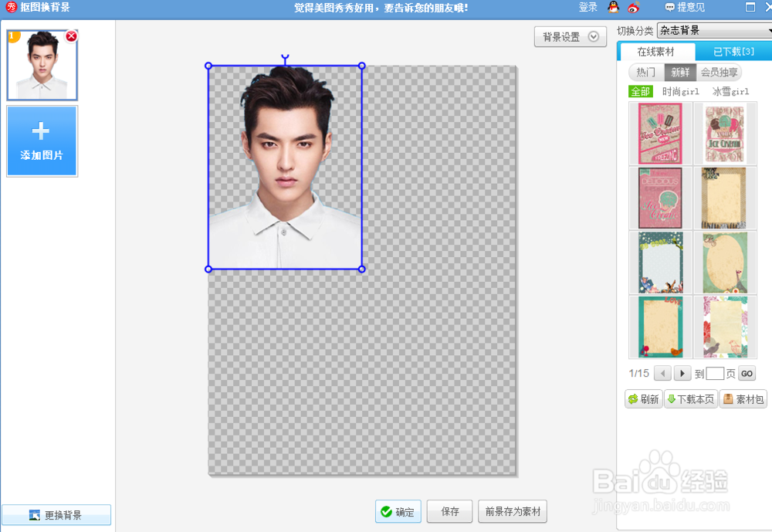Go to previous material page arrow
The image size is (772, 532).
pos(662,374)
